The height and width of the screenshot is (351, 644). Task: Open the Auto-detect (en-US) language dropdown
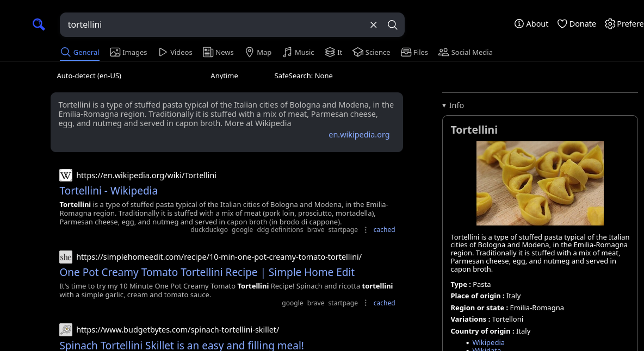pos(89,76)
